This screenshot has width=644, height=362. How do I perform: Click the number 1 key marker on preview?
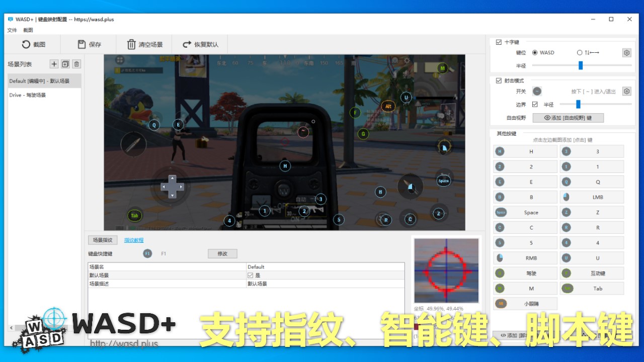(265, 211)
